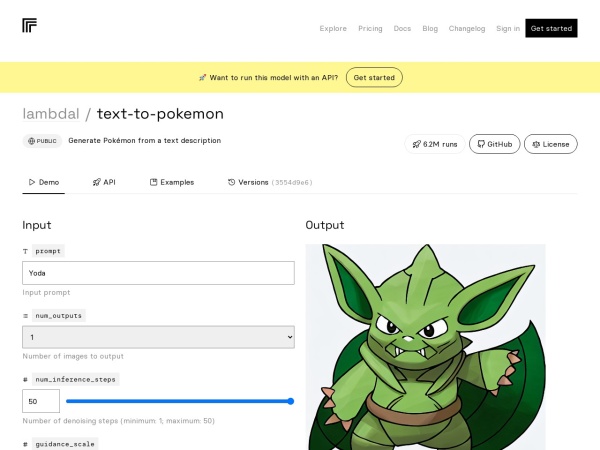Open the Examples tab

click(x=172, y=182)
